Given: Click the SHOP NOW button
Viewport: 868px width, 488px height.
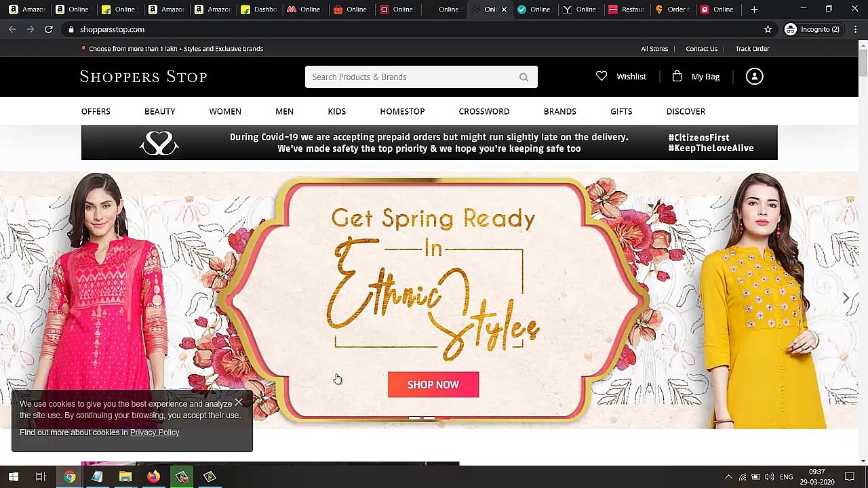Looking at the screenshot, I should tap(433, 384).
